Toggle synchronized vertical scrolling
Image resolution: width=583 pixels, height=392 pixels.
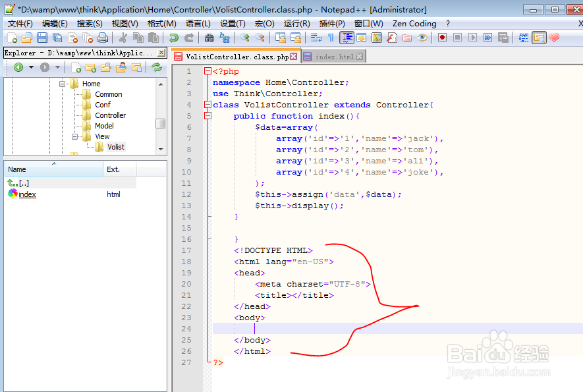tap(281, 38)
